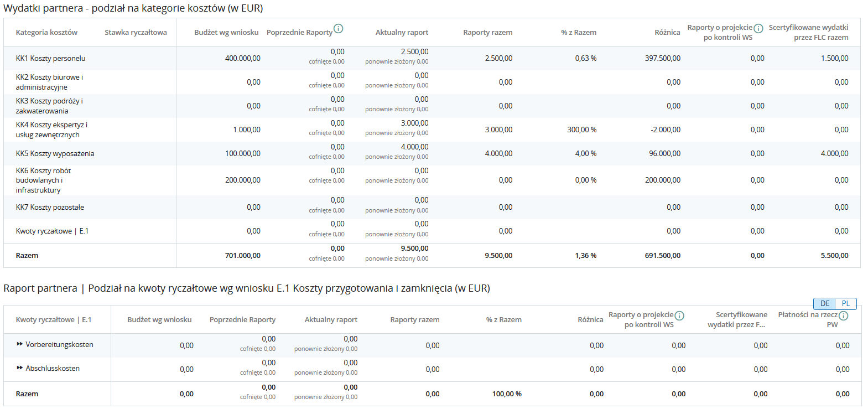Image resolution: width=868 pixels, height=414 pixels.
Task: Click the Stawka ryczałtowa column header
Action: pyautogui.click(x=136, y=33)
